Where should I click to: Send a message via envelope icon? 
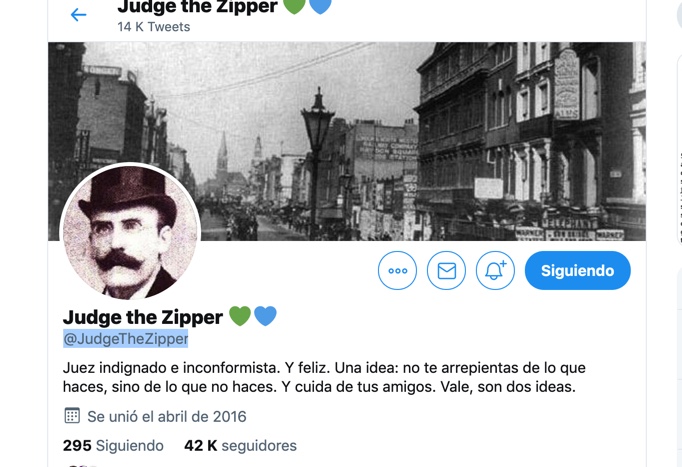click(446, 270)
